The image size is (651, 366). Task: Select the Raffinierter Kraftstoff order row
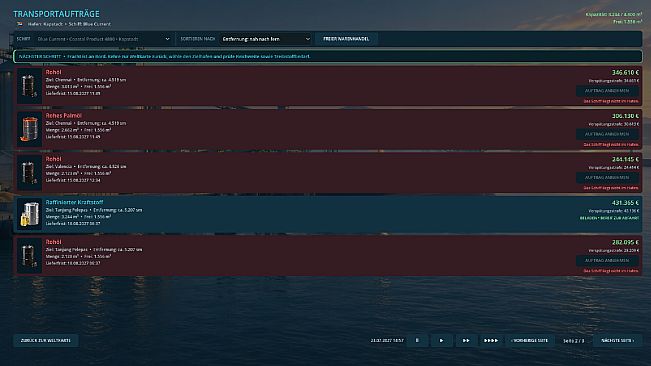(x=328, y=214)
